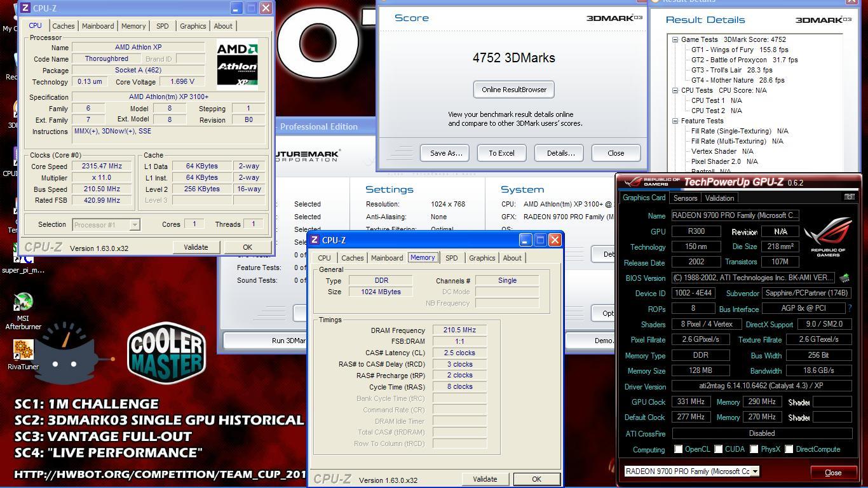Open About tab in top CPU-Z window
This screenshot has height=488, width=868.
[223, 26]
